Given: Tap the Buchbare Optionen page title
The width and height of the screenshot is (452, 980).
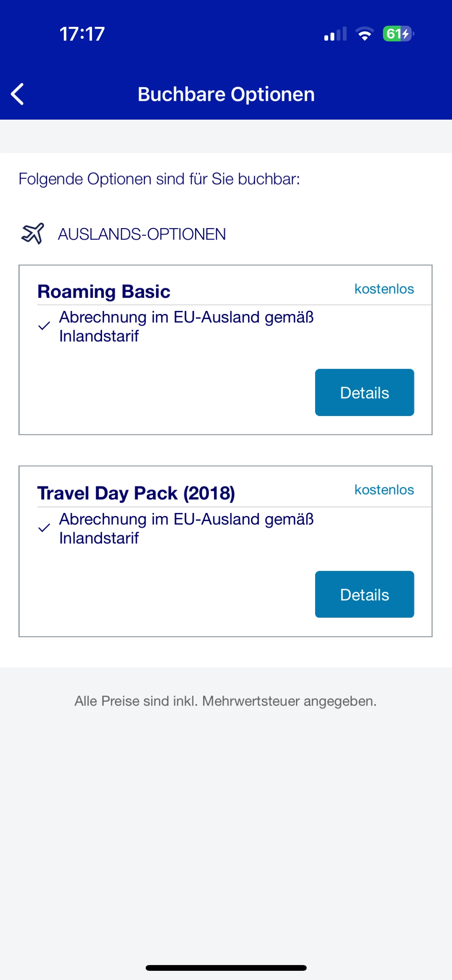Looking at the screenshot, I should click(226, 94).
